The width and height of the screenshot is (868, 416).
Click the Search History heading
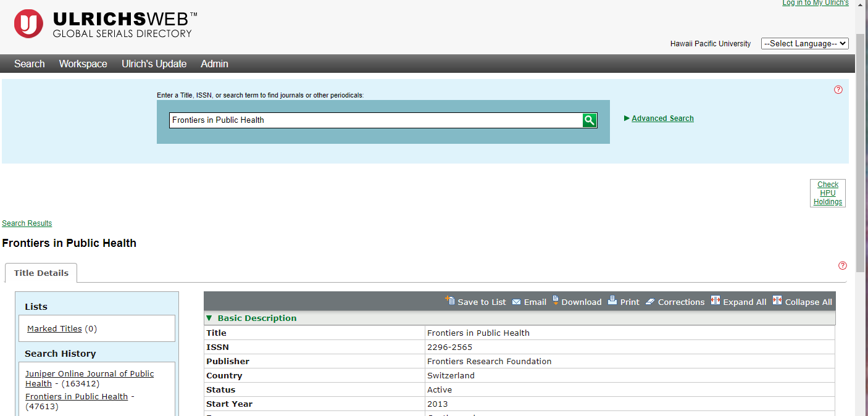(x=61, y=354)
